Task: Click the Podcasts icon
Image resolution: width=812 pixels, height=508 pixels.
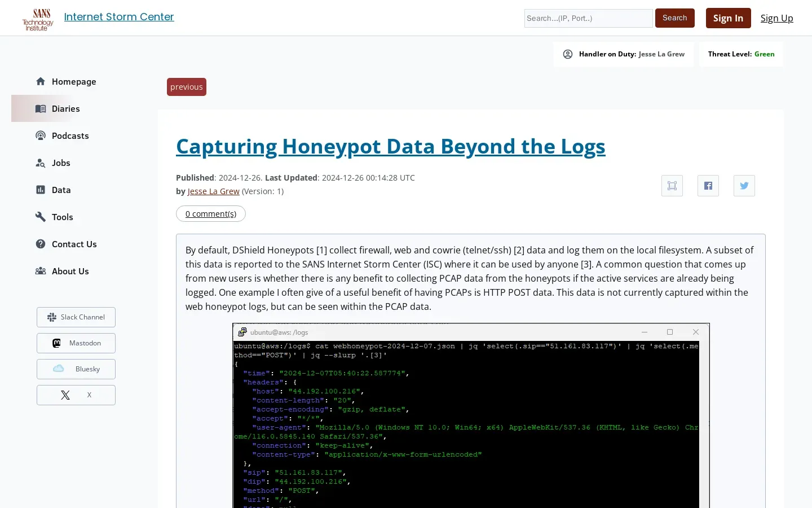Action: pos(41,135)
